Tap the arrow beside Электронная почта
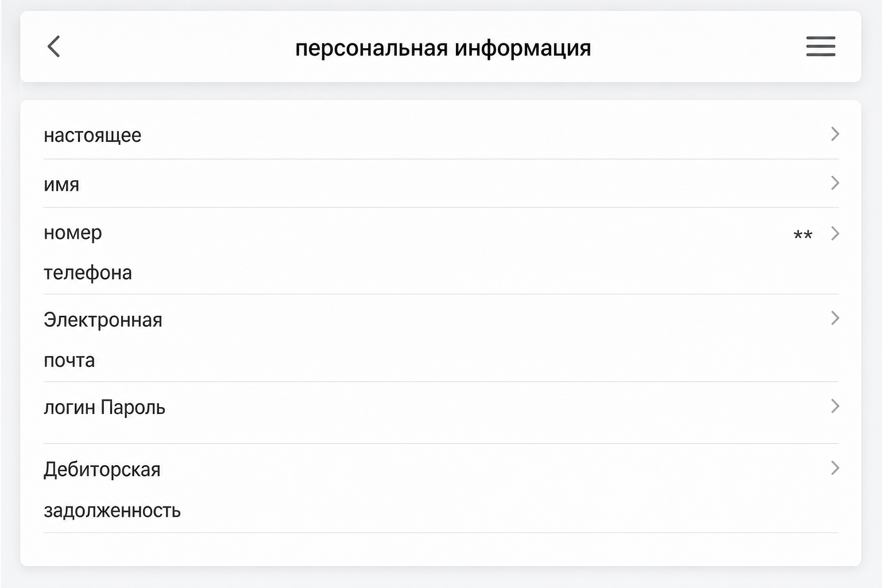The height and width of the screenshot is (588, 882). 835,318
